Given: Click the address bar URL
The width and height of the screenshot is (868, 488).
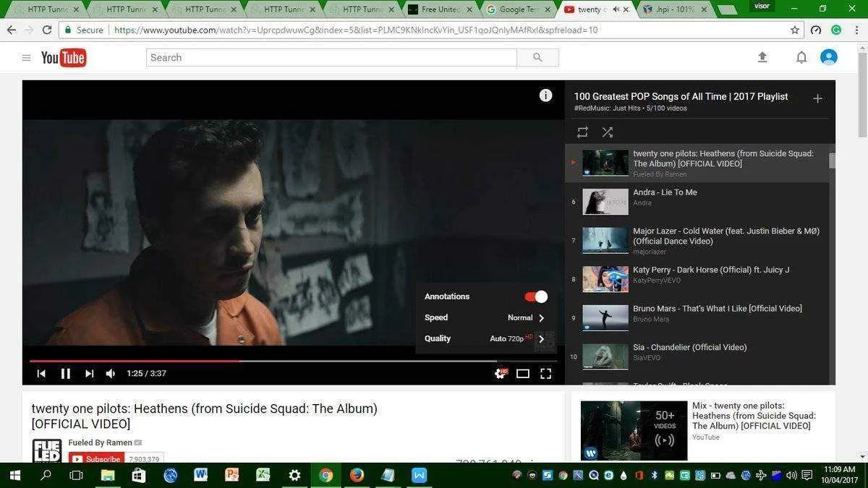Looking at the screenshot, I should coord(356,30).
